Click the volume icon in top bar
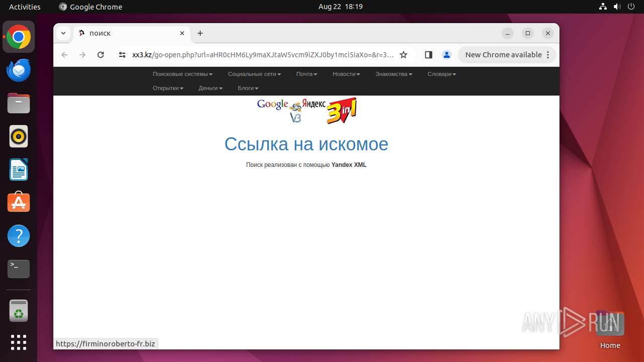The image size is (644, 362). click(x=617, y=7)
